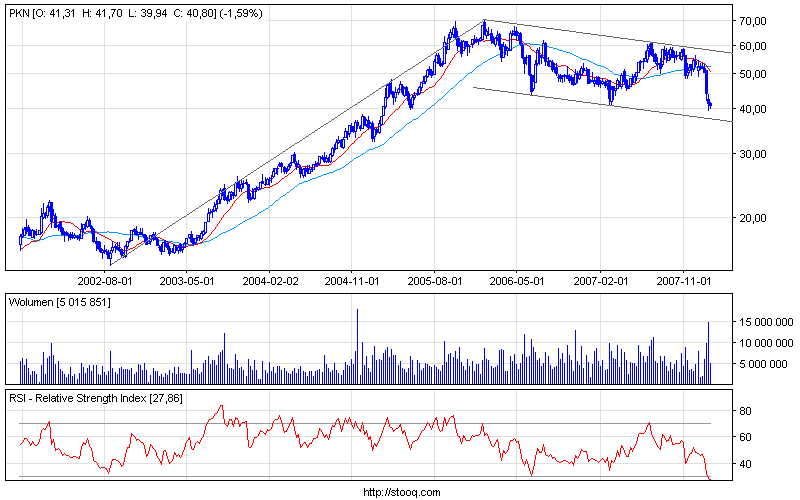Click the tallest volume bar near 2004-11-01
Image resolution: width=800 pixels, height=500 pixels.
[357, 346]
